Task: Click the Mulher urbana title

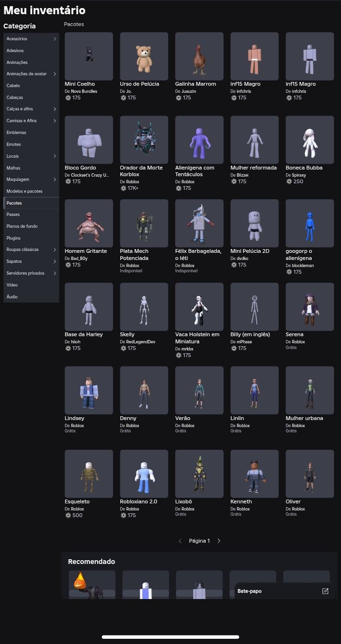Action: tap(305, 418)
